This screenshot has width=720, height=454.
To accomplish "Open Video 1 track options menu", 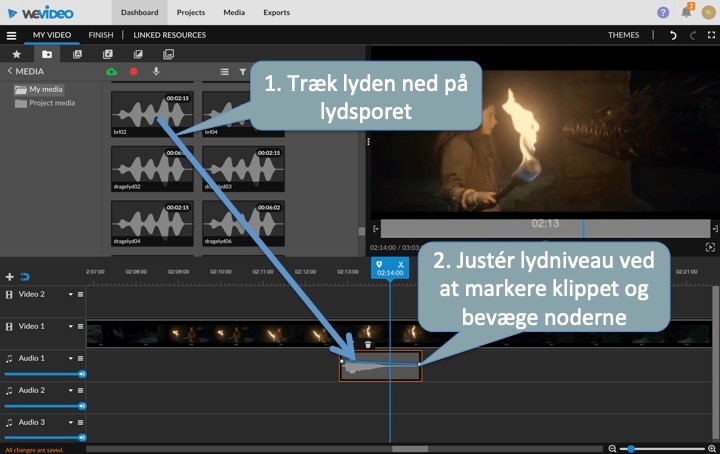I will point(80,326).
